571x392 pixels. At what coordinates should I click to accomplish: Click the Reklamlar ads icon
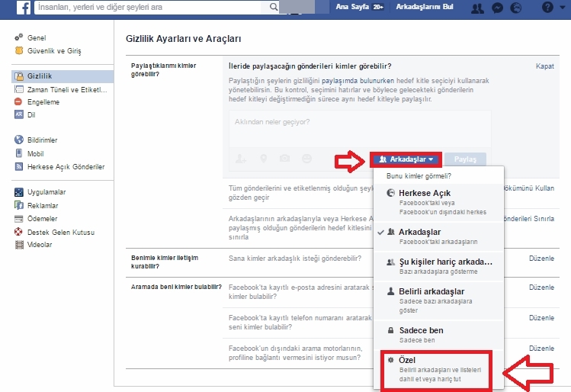19,205
